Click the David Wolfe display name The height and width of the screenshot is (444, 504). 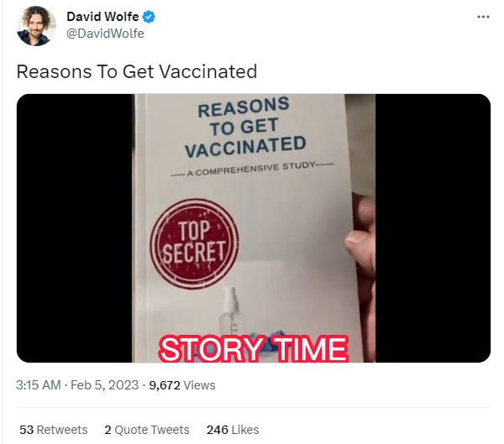(x=102, y=17)
